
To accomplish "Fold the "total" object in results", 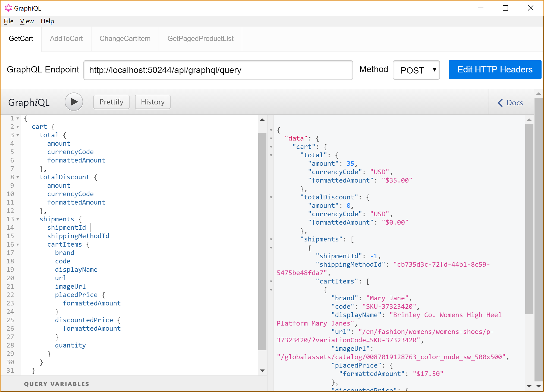I will click(x=271, y=155).
